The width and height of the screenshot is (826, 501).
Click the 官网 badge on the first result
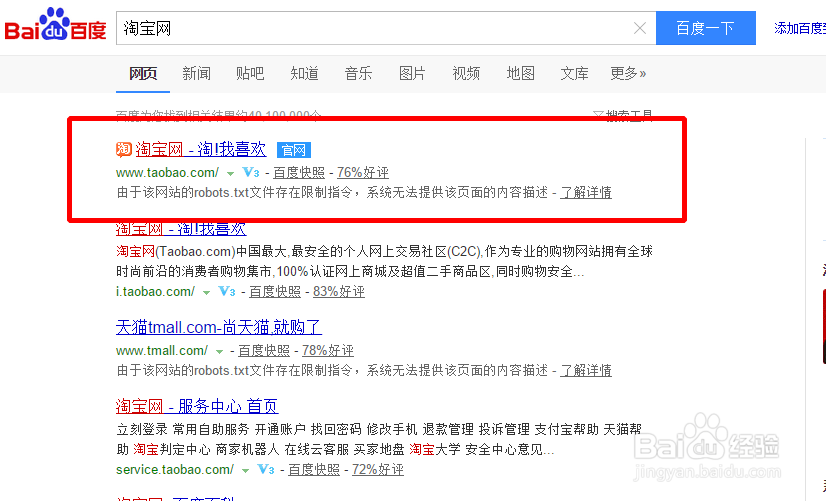point(293,150)
